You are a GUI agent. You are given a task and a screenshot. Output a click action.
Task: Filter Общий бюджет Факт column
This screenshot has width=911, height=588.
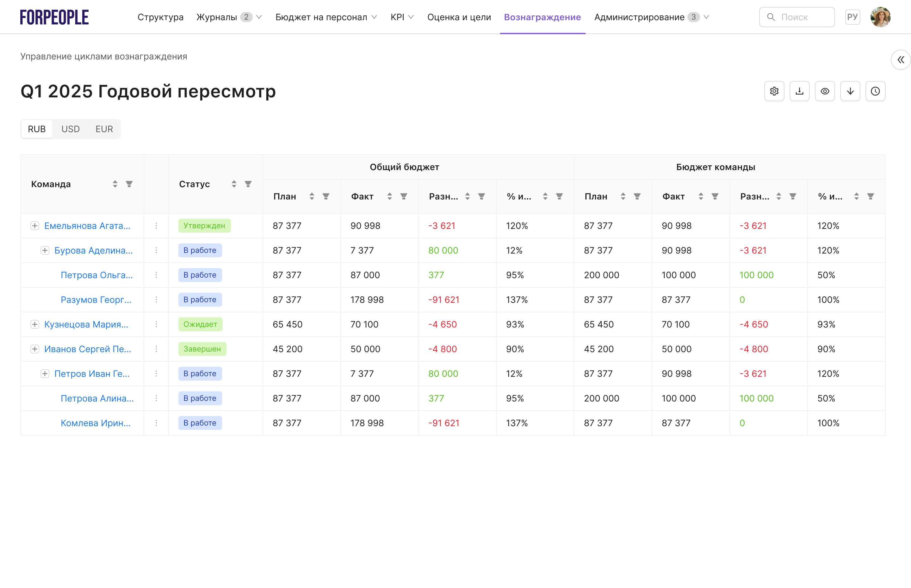[x=403, y=196]
